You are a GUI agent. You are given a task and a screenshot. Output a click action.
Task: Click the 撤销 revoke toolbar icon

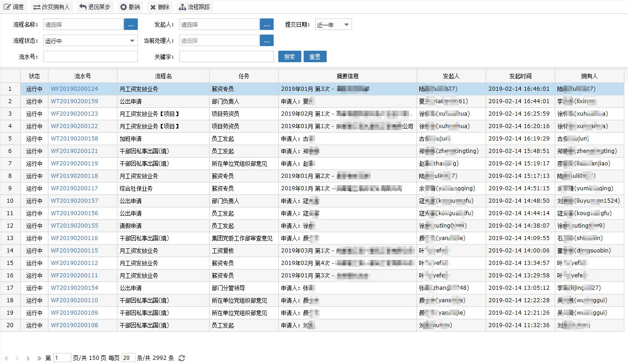pos(123,7)
